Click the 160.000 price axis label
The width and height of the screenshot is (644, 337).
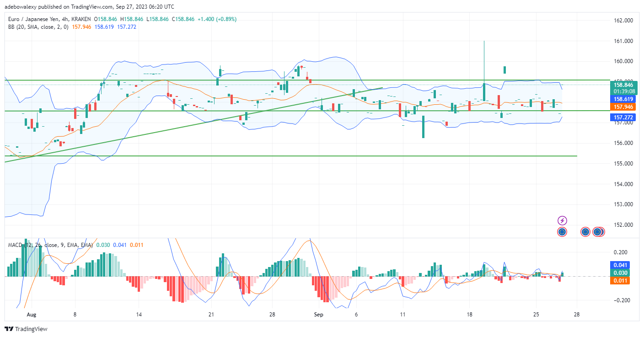(x=623, y=61)
